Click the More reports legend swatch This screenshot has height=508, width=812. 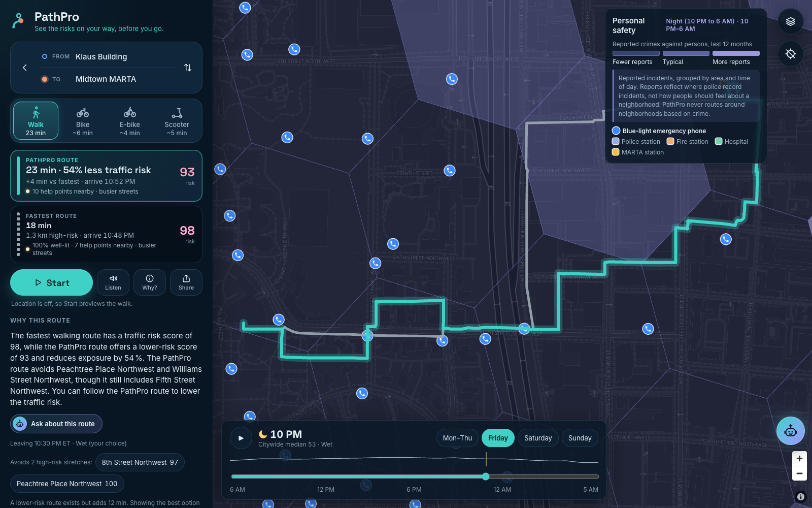[x=736, y=53]
